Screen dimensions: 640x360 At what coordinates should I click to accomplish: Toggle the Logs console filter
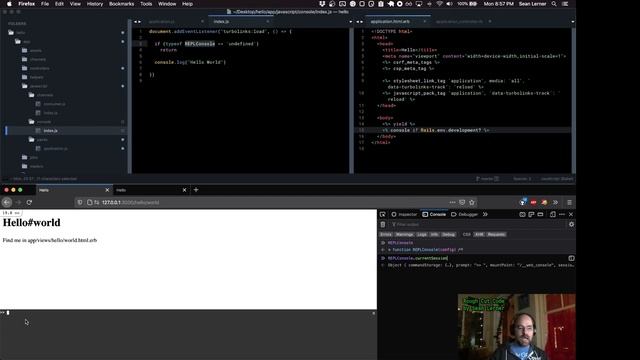(x=422, y=235)
